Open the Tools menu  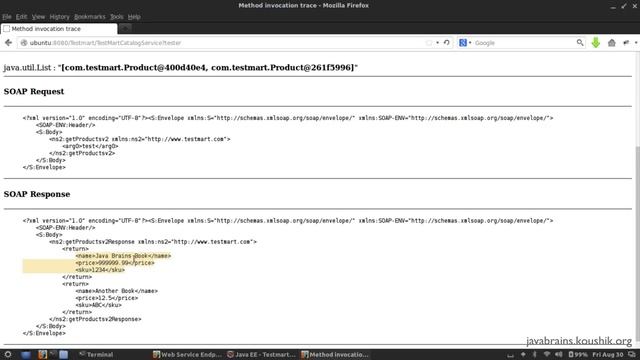(116, 17)
